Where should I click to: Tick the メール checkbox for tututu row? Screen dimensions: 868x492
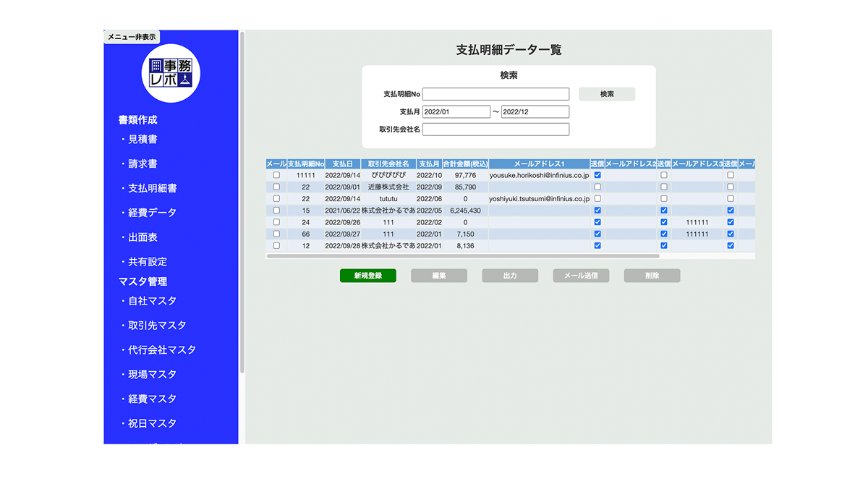click(x=276, y=198)
